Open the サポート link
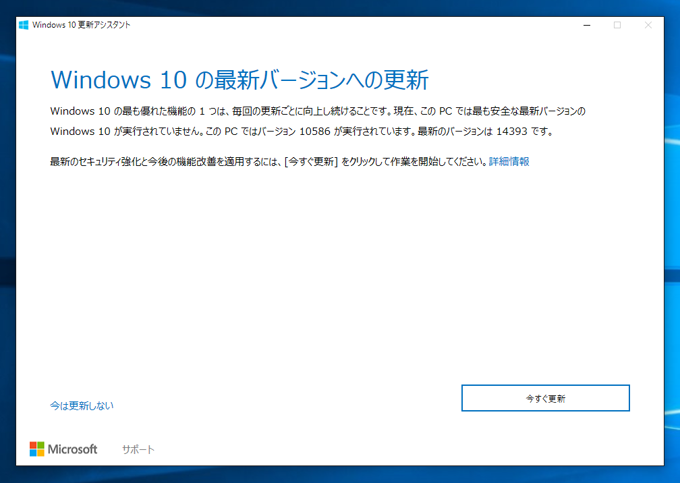Viewport: 680px width, 483px height. 138,450
